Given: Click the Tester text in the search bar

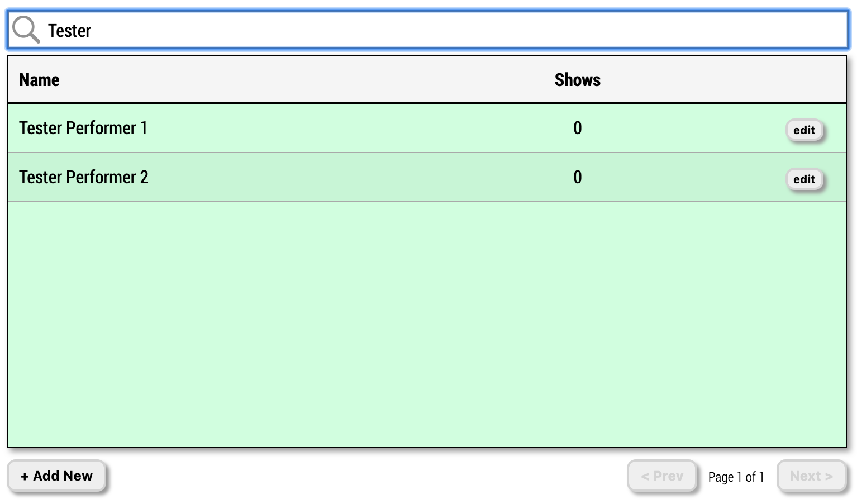Looking at the screenshot, I should (x=69, y=31).
